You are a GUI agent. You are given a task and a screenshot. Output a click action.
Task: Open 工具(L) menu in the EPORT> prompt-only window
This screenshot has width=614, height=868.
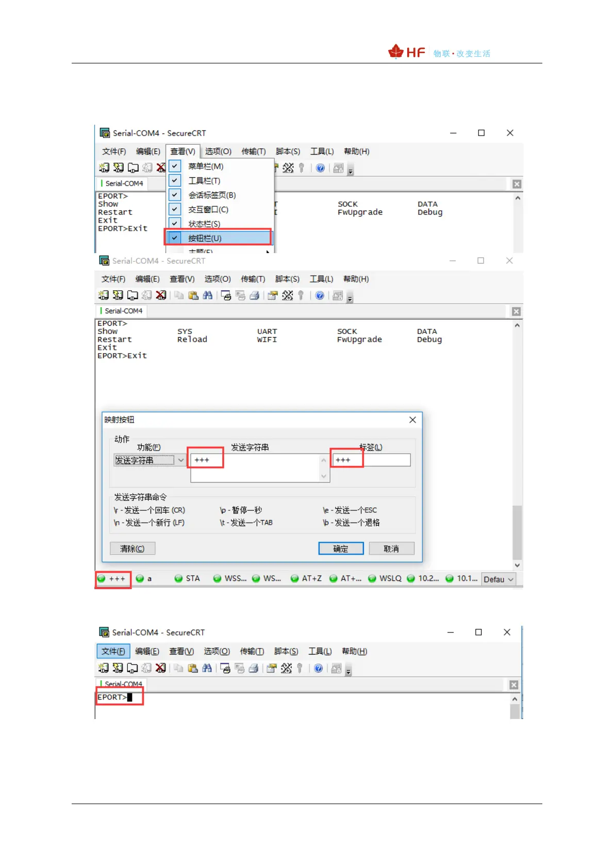click(x=320, y=652)
